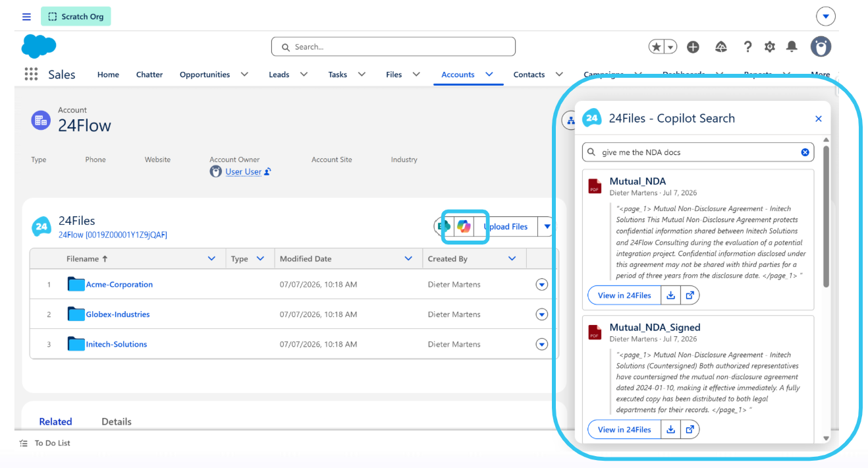Click the Favorites star icon
The width and height of the screenshot is (868, 468).
(656, 47)
